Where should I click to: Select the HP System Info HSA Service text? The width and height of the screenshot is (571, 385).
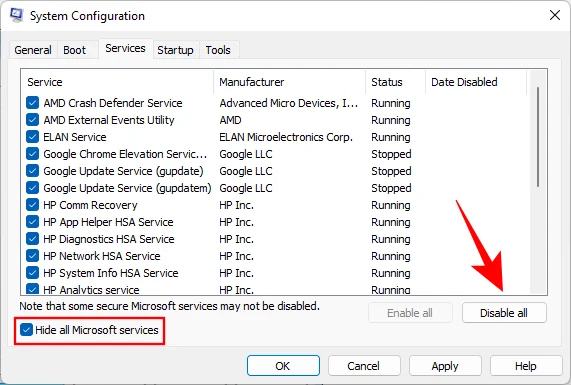pyautogui.click(x=111, y=273)
